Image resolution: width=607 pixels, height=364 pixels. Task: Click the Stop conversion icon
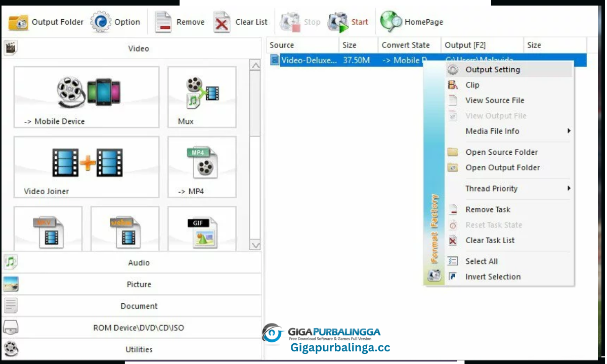point(290,22)
